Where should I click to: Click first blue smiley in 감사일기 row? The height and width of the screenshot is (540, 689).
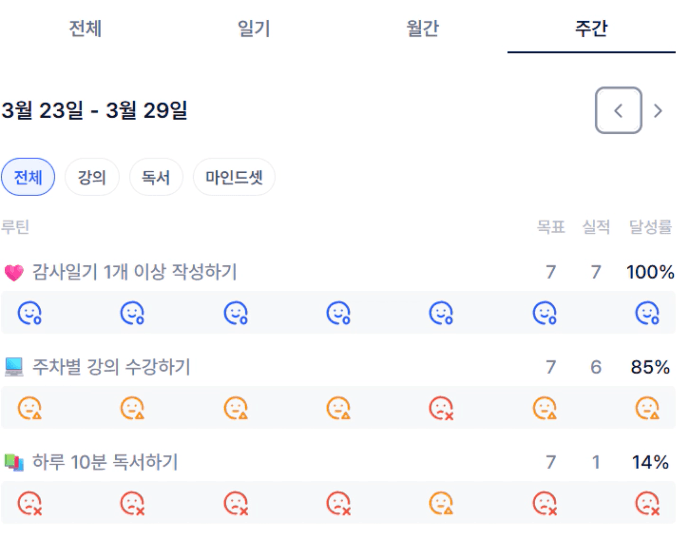click(30, 313)
